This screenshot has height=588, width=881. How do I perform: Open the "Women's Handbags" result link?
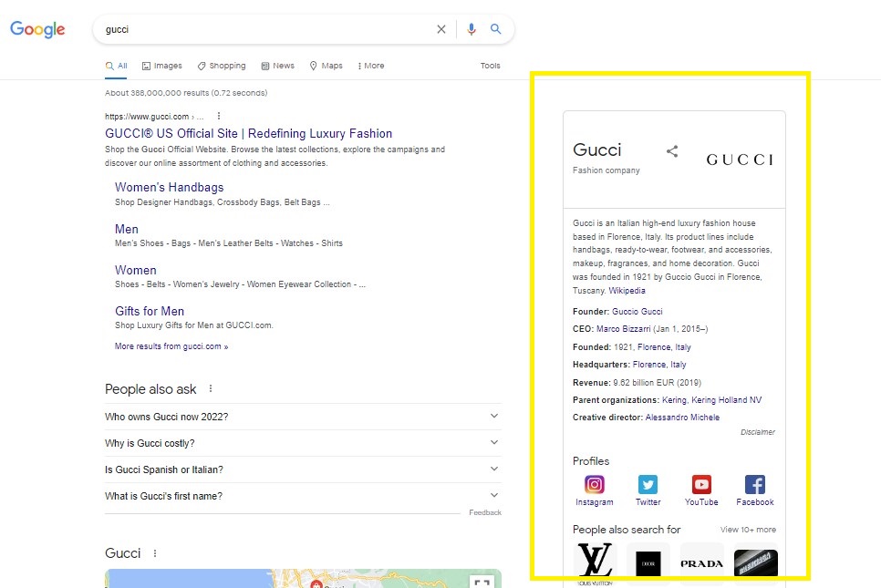[x=169, y=187]
